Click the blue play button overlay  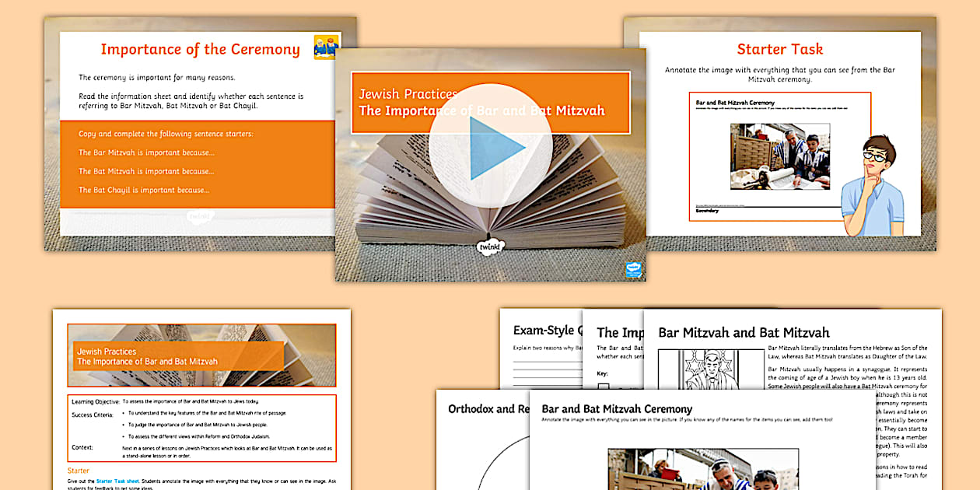pos(490,145)
